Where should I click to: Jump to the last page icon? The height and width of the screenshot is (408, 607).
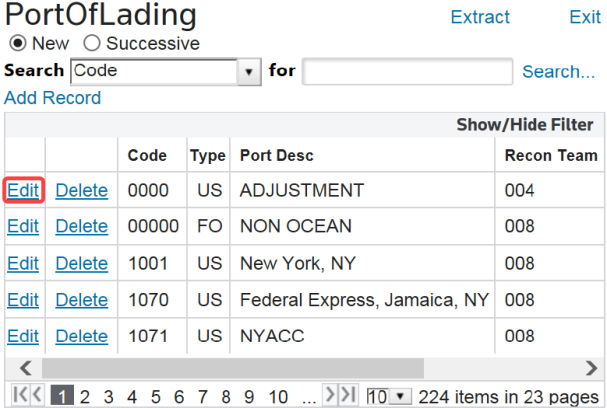point(348,395)
